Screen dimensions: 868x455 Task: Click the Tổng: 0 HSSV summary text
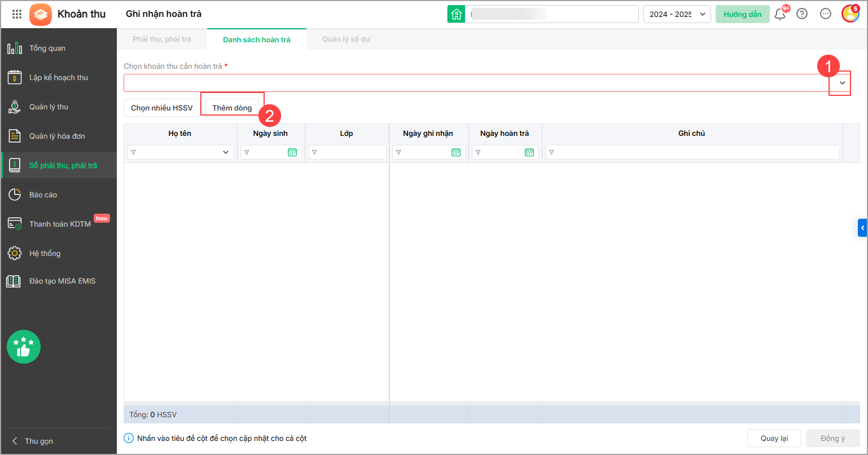pos(153,414)
